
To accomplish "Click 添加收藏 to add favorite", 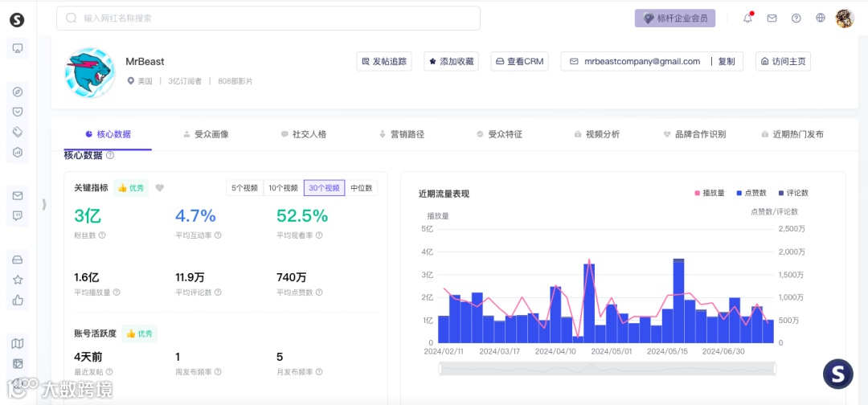I will (x=451, y=61).
